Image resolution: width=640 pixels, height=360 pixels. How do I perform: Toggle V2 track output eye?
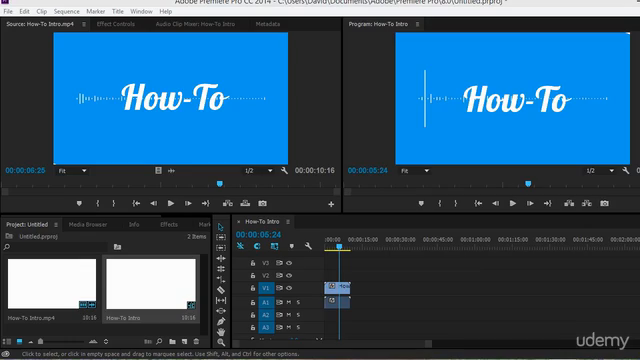click(289, 276)
